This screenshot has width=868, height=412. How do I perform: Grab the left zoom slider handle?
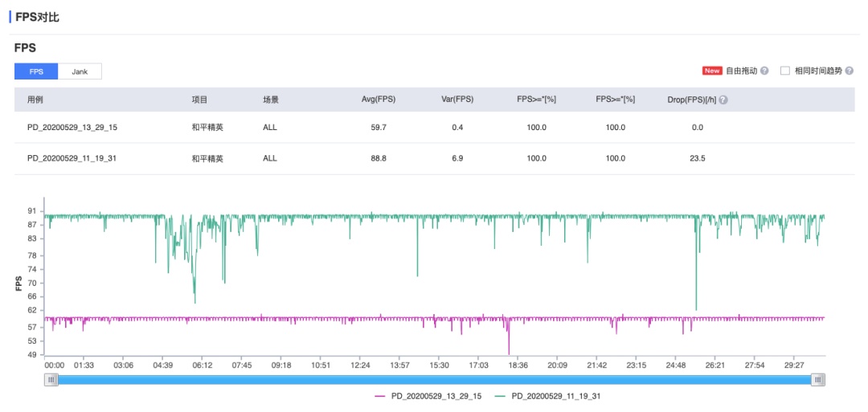[51, 380]
